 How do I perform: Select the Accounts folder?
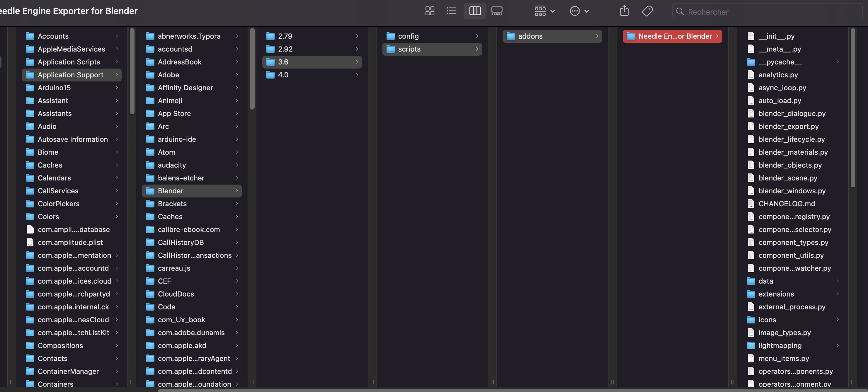(72, 36)
